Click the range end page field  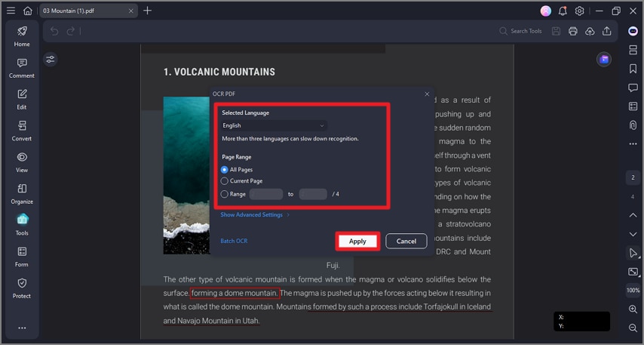tap(313, 194)
